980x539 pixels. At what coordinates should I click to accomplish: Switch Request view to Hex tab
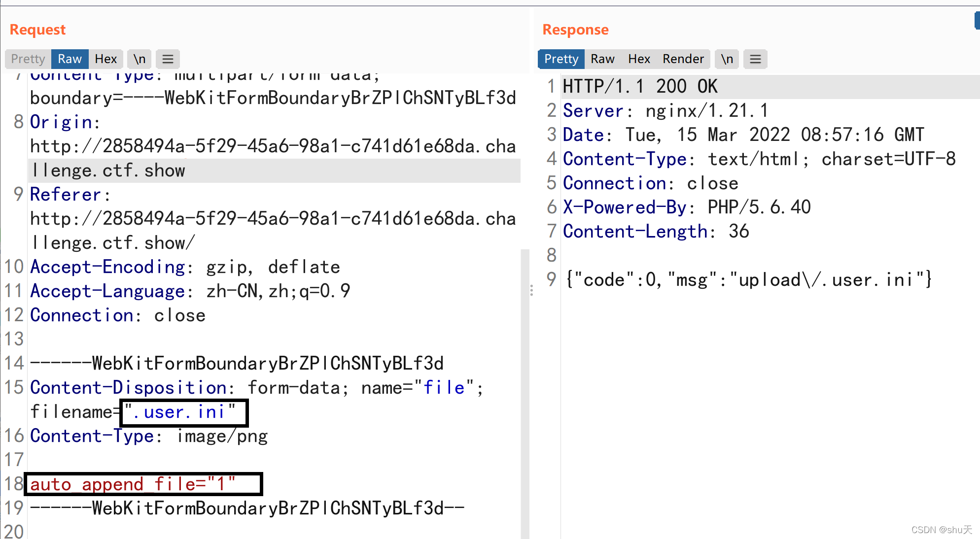[x=105, y=59]
